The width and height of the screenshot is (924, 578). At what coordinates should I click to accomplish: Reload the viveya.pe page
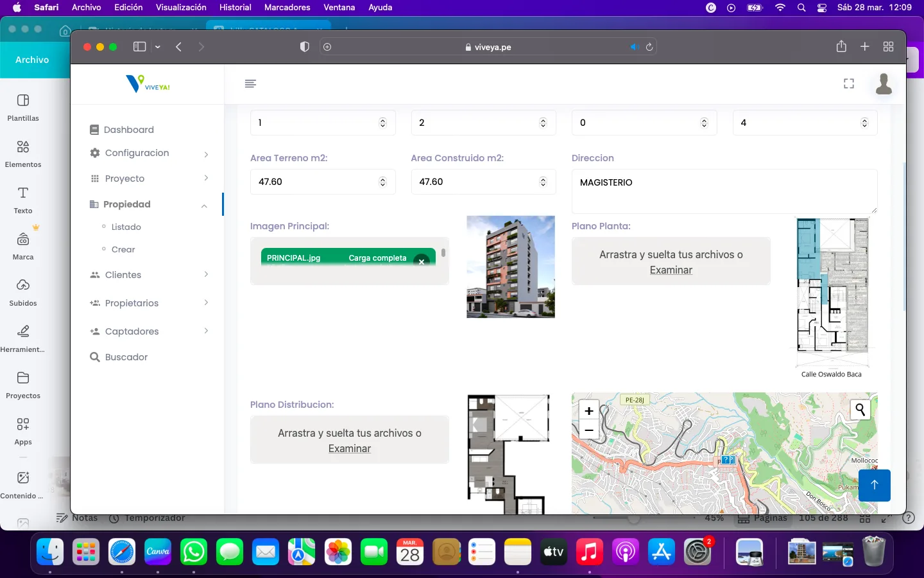649,47
